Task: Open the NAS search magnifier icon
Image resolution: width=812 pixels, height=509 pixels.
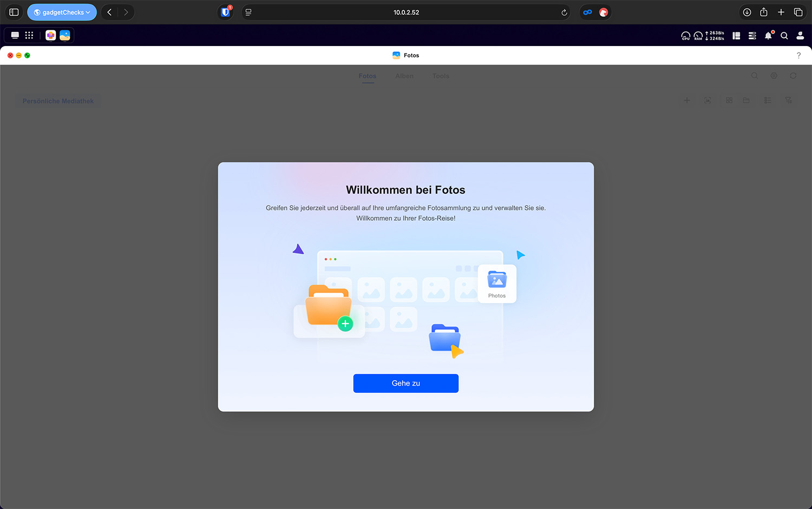Action: [784, 36]
